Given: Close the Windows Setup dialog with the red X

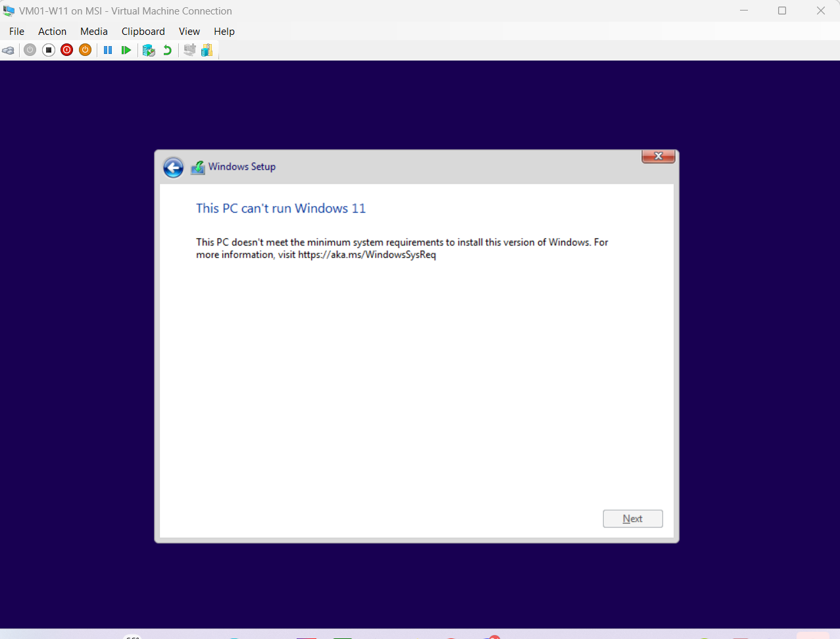Looking at the screenshot, I should [658, 157].
